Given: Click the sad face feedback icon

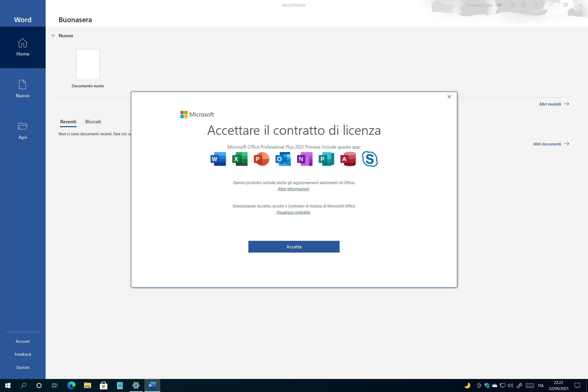Looking at the screenshot, I should tap(523, 5).
